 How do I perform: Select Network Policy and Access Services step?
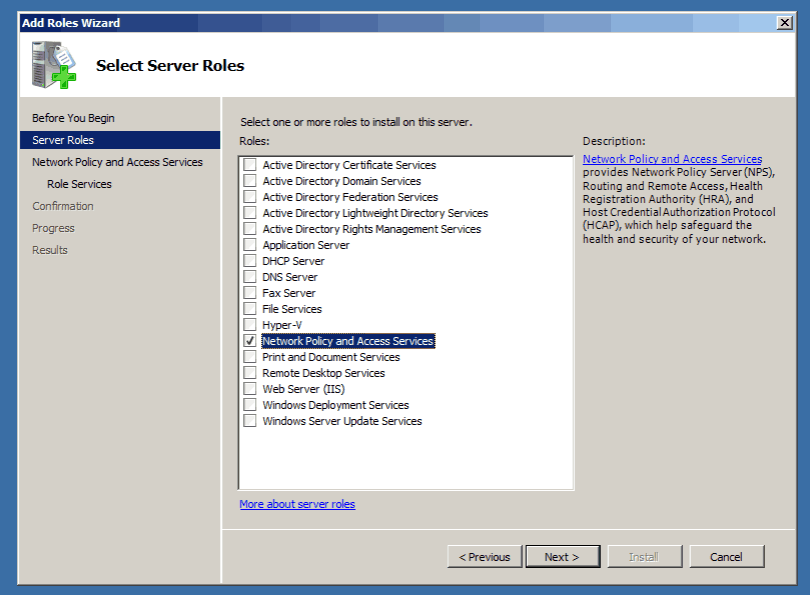(117, 162)
